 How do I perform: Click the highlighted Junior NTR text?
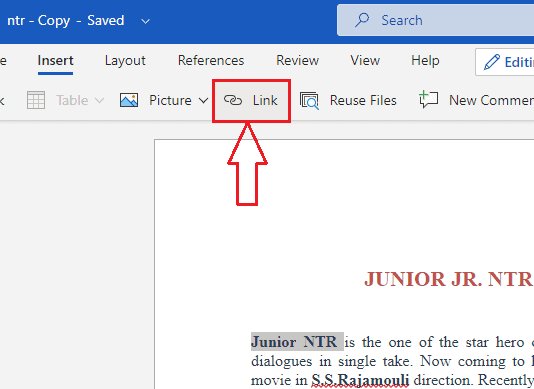pyautogui.click(x=297, y=341)
